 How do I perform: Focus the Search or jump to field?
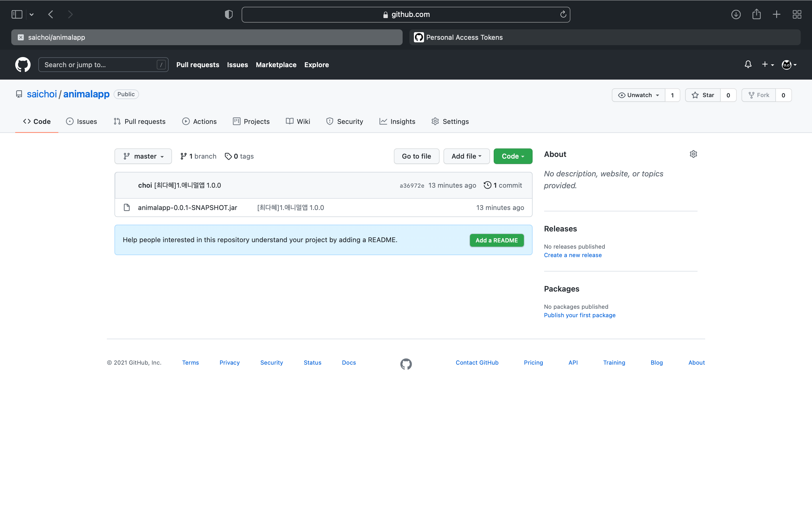click(103, 65)
